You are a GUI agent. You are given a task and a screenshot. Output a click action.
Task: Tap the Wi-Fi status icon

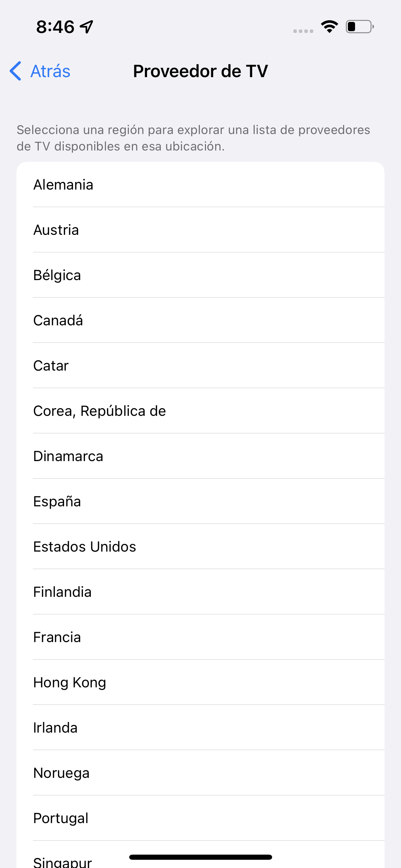(329, 27)
